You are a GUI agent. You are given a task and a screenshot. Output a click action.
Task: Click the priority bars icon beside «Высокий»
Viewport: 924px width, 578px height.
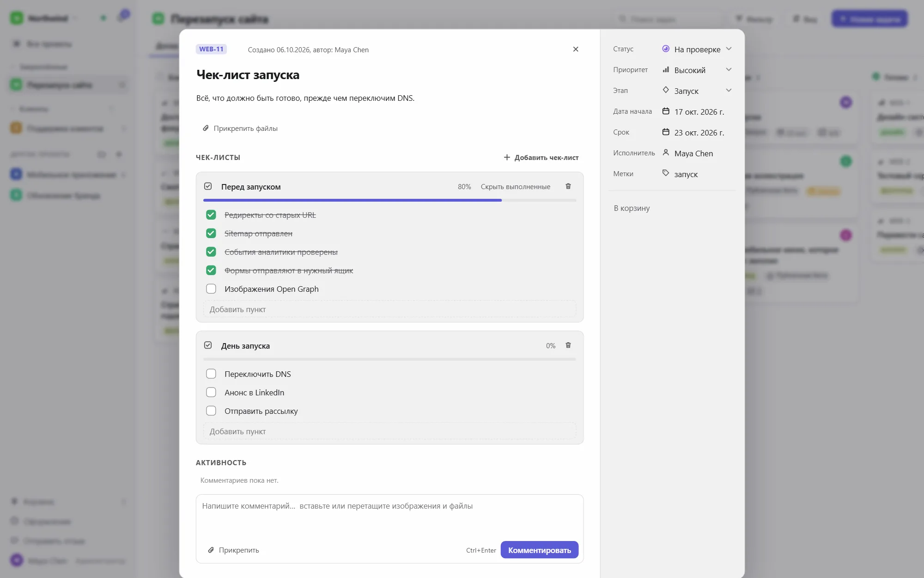666,69
